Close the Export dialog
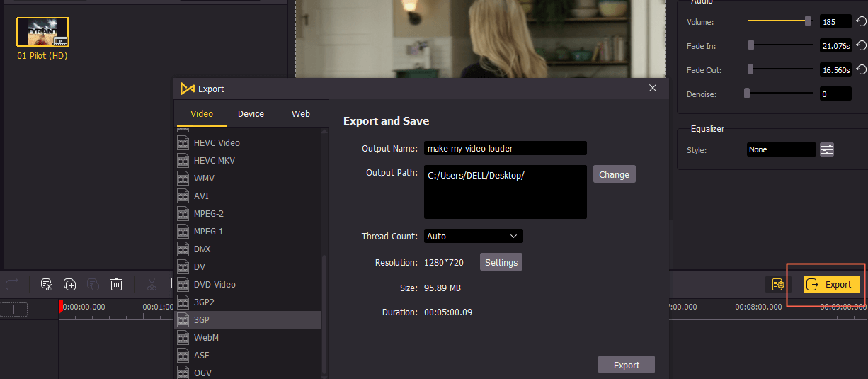Image resolution: width=868 pixels, height=379 pixels. [x=653, y=88]
